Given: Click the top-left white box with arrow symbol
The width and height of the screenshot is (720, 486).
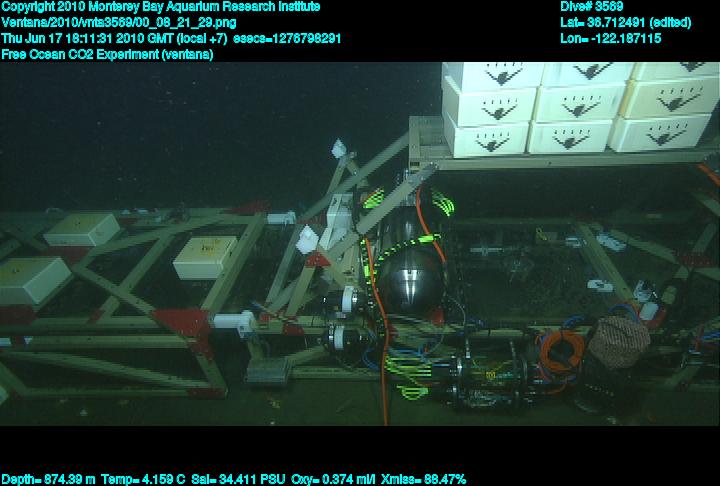Looking at the screenshot, I should 492,73.
